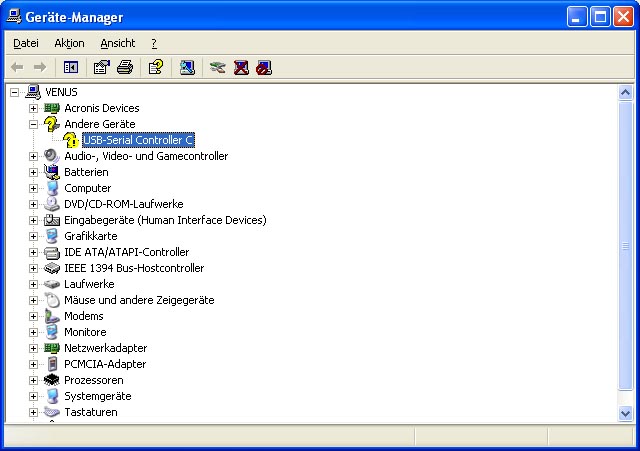Click the Back arrow toolbar button
640x451 pixels.
[17, 67]
